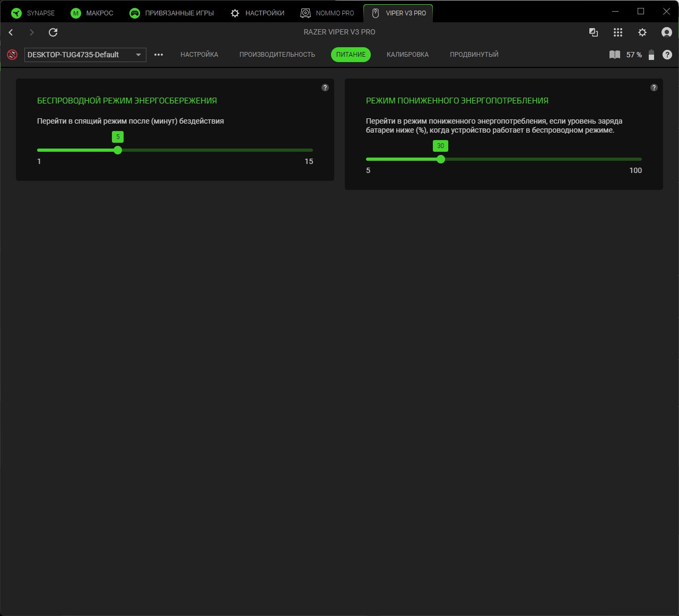The width and height of the screenshot is (679, 616).
Task: Open the user account avatar
Action: (x=667, y=32)
